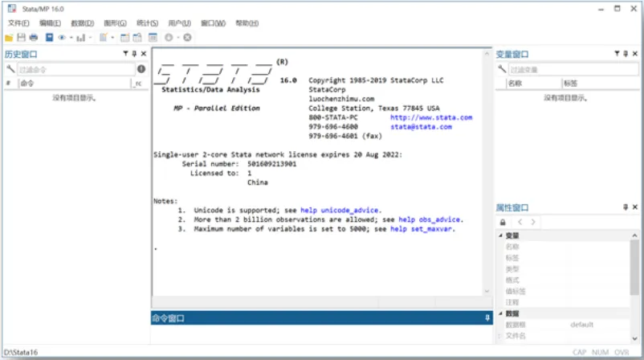Click the Print icon in toolbar
Viewport: 644px width, 360px height.
34,38
